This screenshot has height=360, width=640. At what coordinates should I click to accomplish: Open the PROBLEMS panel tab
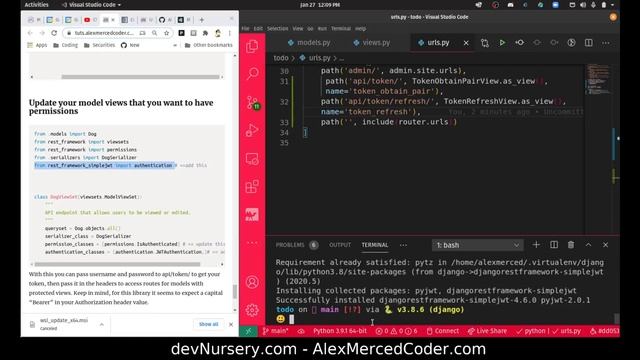(x=296, y=245)
